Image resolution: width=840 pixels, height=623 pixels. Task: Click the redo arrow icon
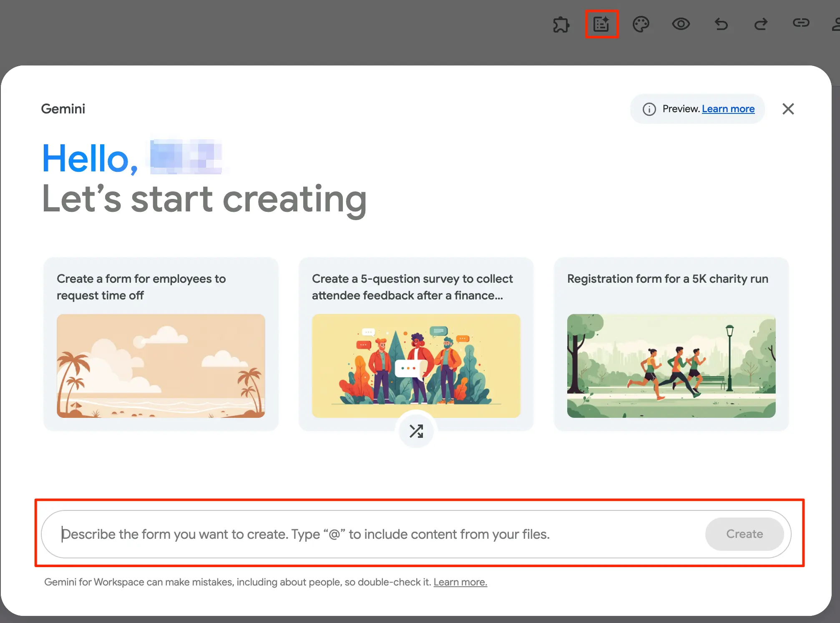[761, 24]
